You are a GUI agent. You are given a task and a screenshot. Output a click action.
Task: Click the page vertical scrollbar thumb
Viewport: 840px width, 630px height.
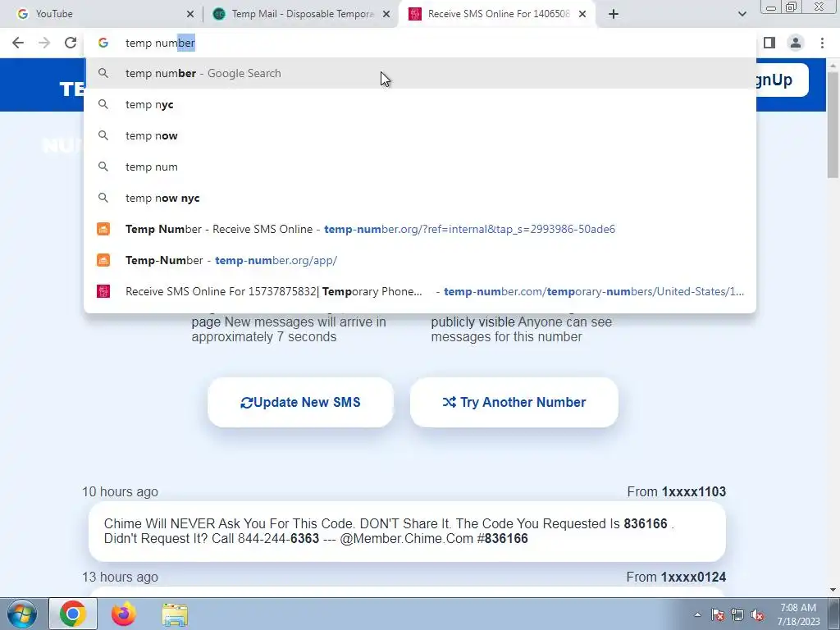[833, 125]
